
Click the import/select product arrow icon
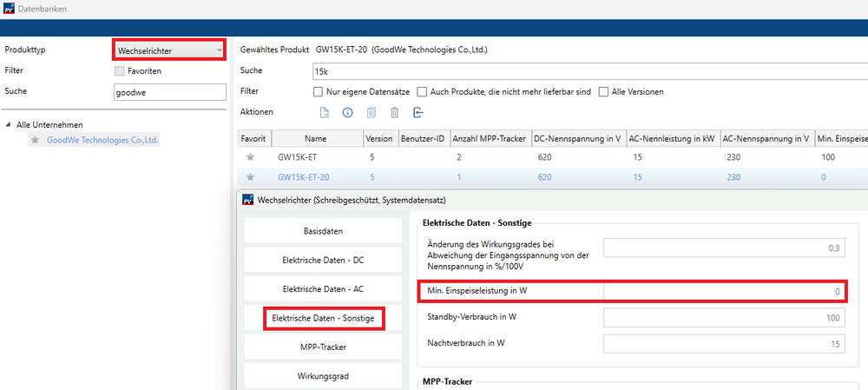pyautogui.click(x=418, y=112)
